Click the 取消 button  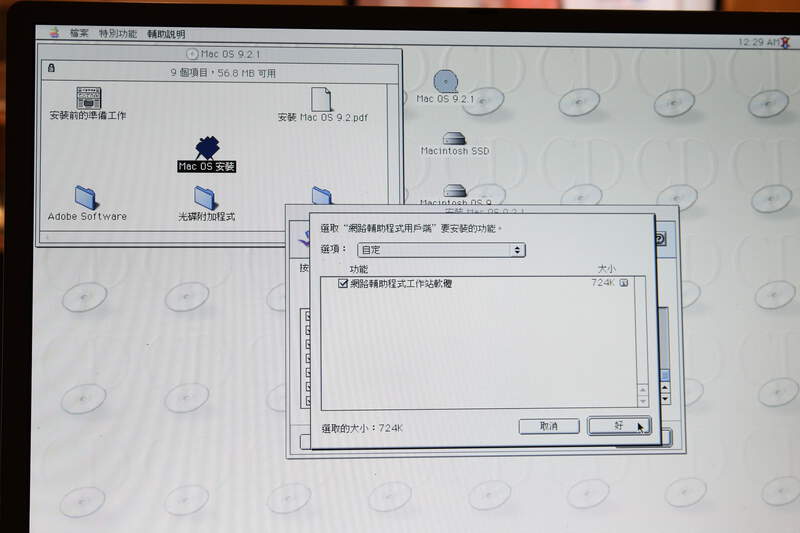point(549,426)
